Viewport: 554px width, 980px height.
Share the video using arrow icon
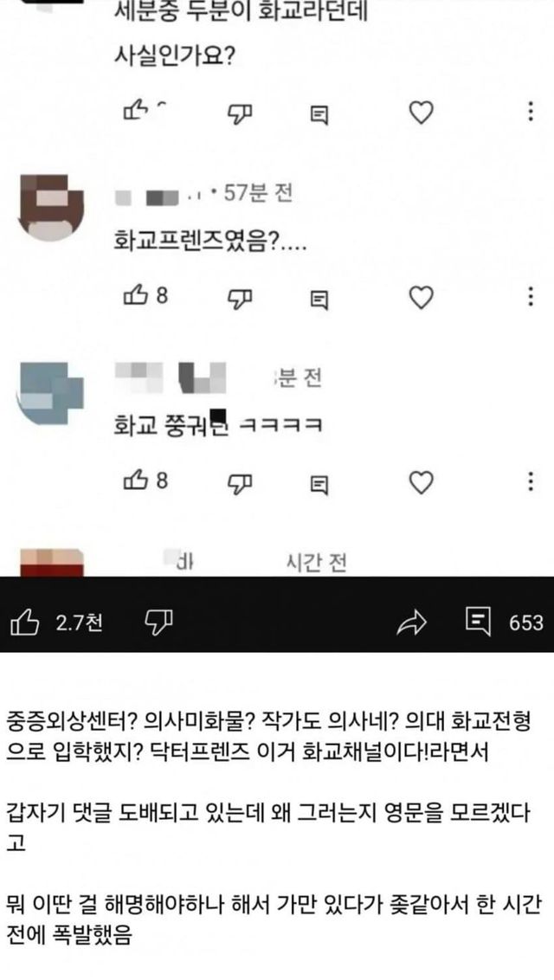pos(411,622)
